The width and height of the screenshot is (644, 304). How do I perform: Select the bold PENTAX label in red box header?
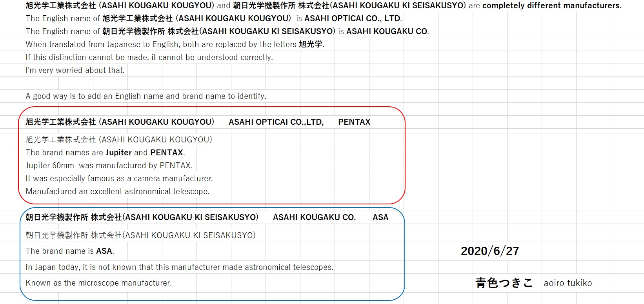pos(354,122)
